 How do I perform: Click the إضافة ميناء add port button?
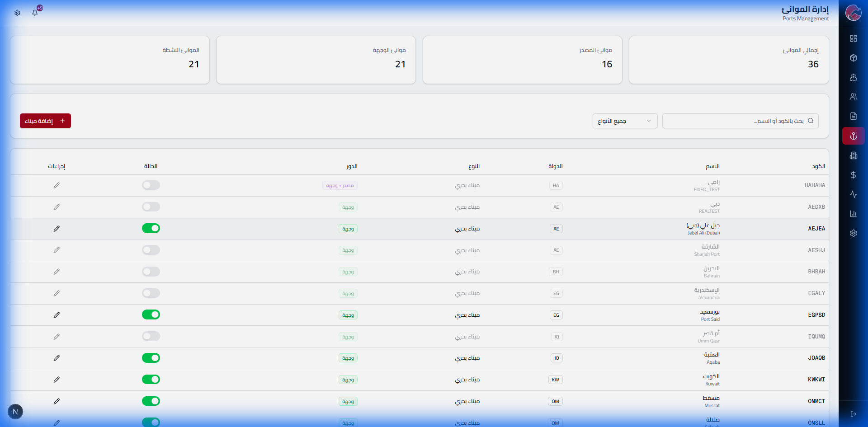coord(45,121)
